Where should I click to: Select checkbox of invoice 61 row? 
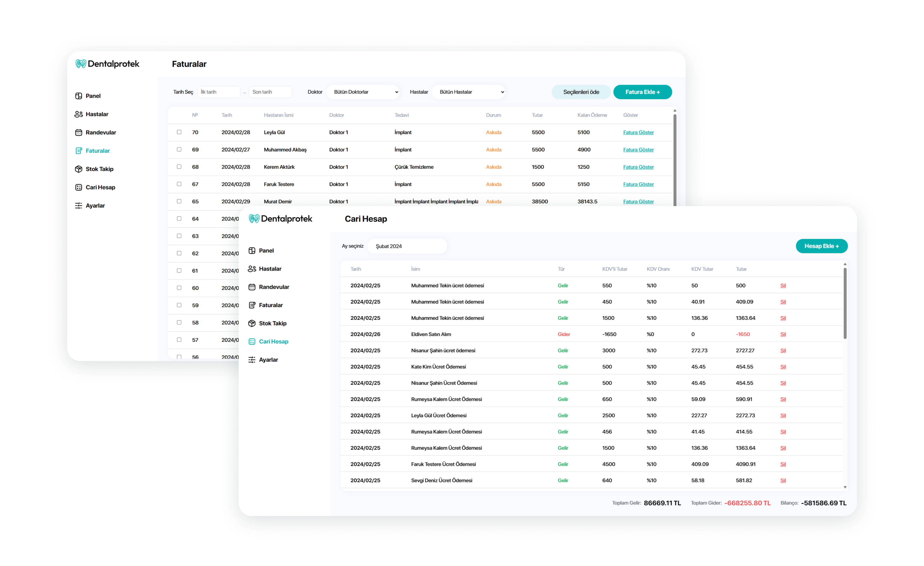(179, 271)
